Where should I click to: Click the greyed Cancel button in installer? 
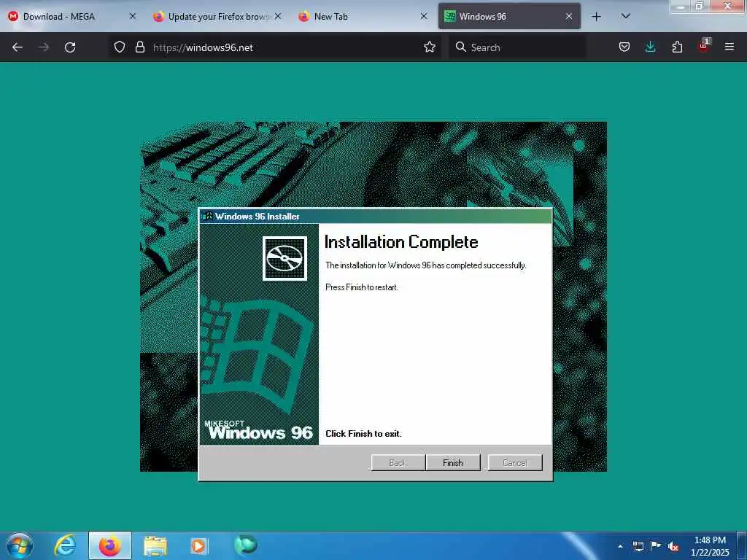tap(515, 462)
